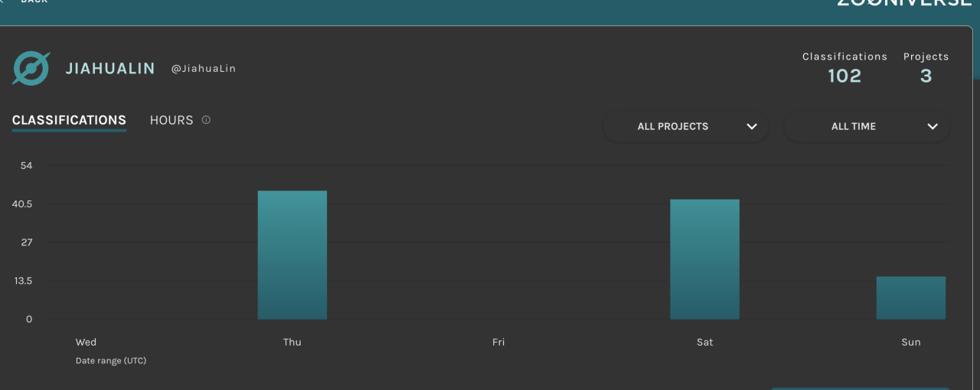Click the Projects count of 3

point(926,76)
